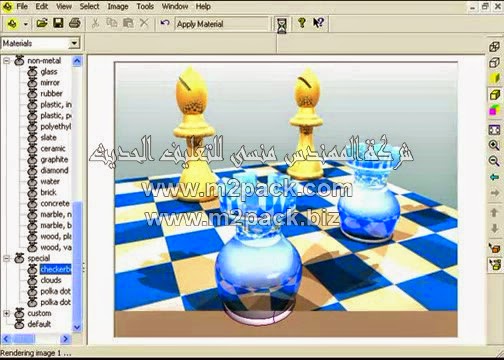Click the zoom in magnifier icon
This screenshot has height=360, width=504.
(x=494, y=145)
